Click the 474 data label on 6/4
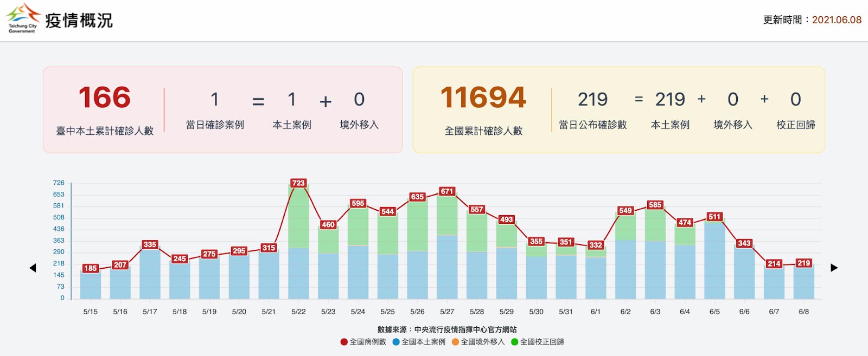This screenshot has width=868, height=356. (x=685, y=222)
